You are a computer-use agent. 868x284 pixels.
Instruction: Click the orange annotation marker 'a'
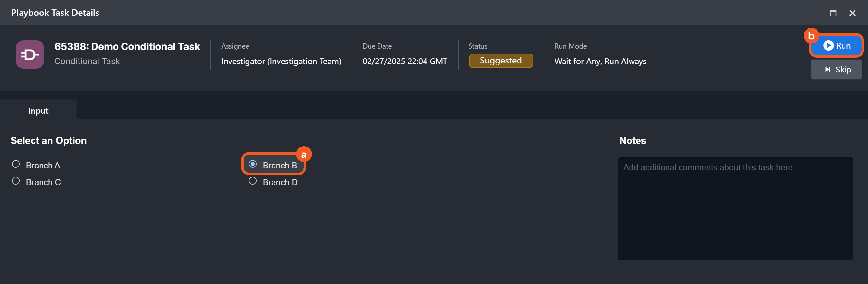(304, 155)
